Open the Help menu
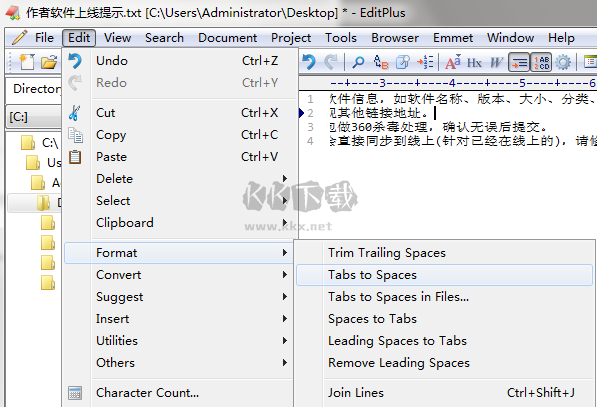597x407 pixels. [561, 38]
